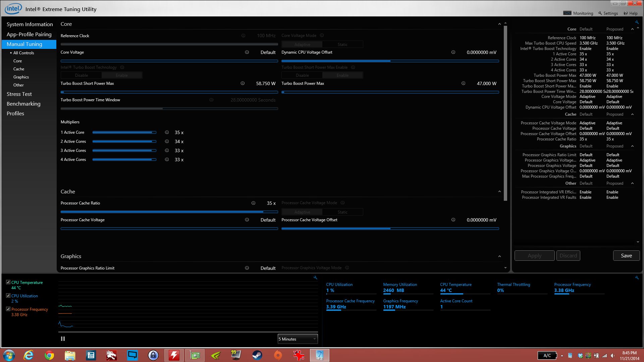Click the Core Voltage slider
The width and height of the screenshot is (644, 362).
(x=169, y=61)
